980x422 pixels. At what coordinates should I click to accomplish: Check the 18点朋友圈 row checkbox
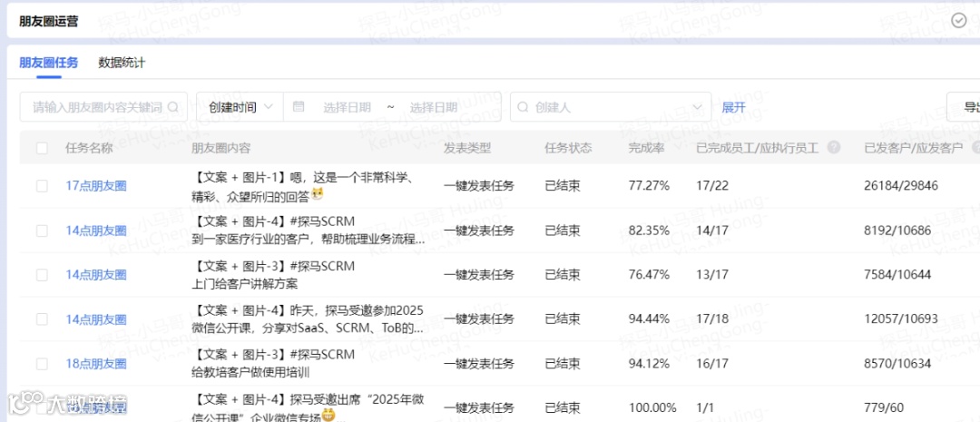tap(42, 364)
